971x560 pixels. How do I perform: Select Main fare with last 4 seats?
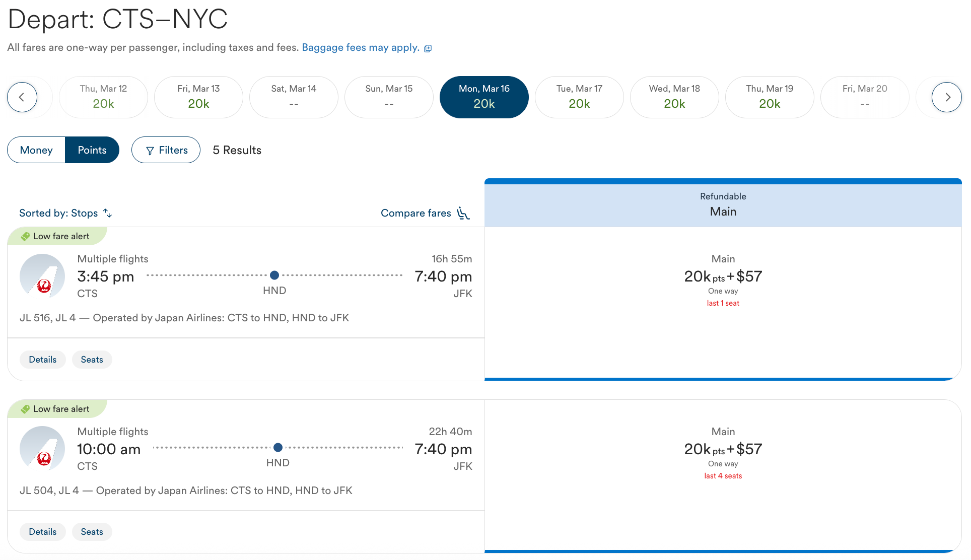pyautogui.click(x=723, y=454)
